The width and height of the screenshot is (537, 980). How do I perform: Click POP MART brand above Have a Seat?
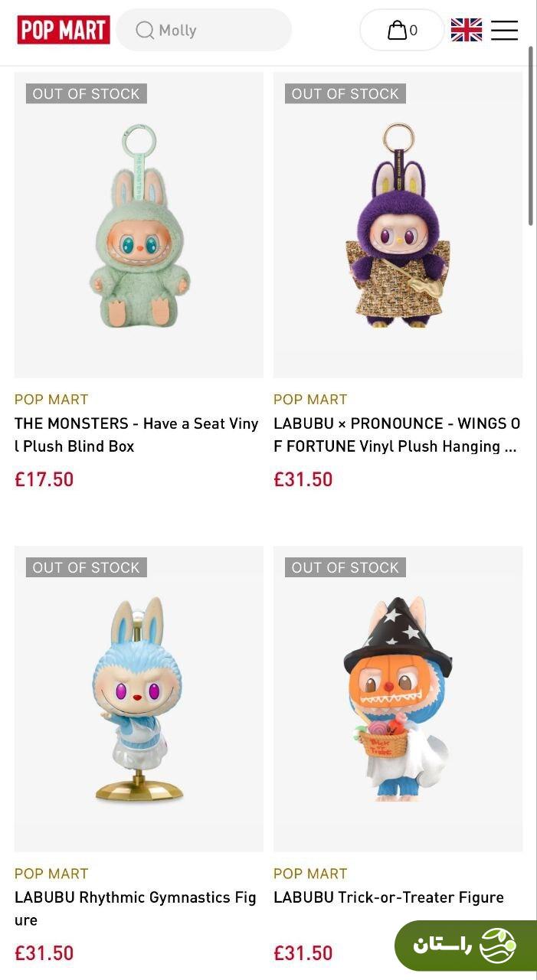(x=51, y=400)
